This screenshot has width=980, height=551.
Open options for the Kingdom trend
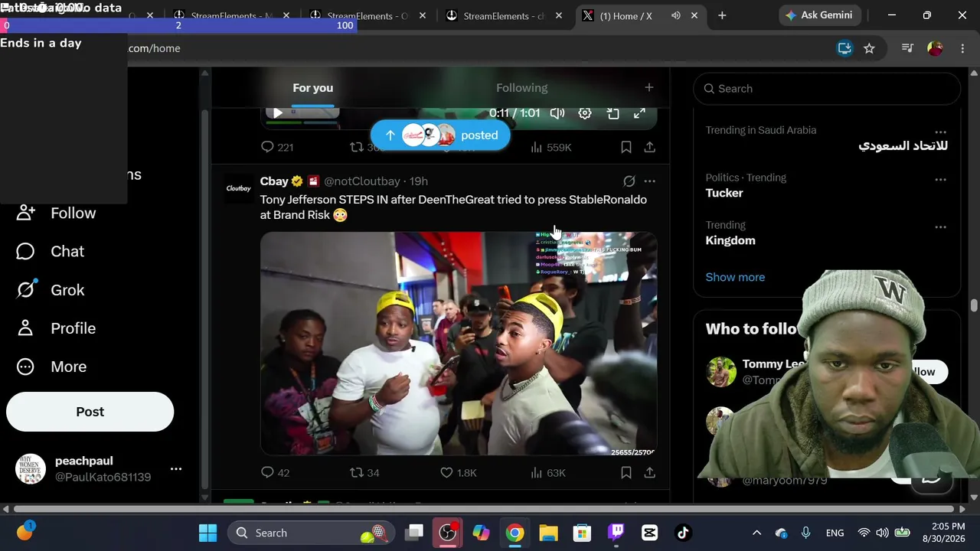[941, 227]
